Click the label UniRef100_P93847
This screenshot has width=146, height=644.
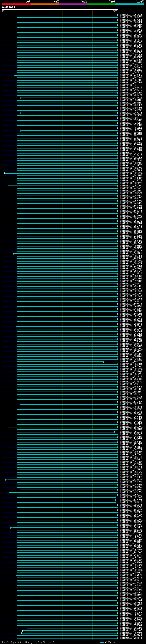[x=131, y=65]
